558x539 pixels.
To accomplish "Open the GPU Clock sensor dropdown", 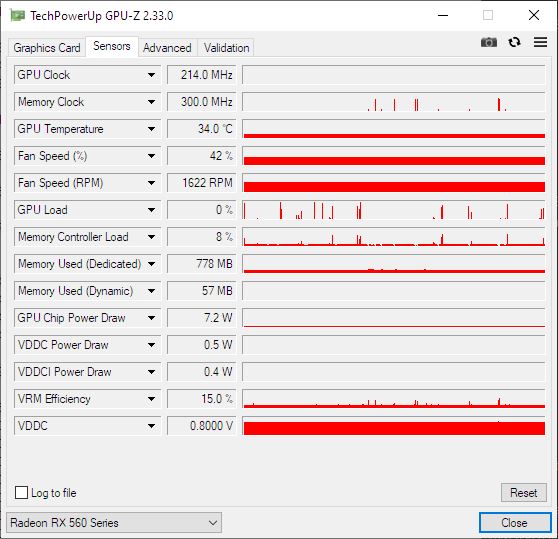I will click(151, 75).
